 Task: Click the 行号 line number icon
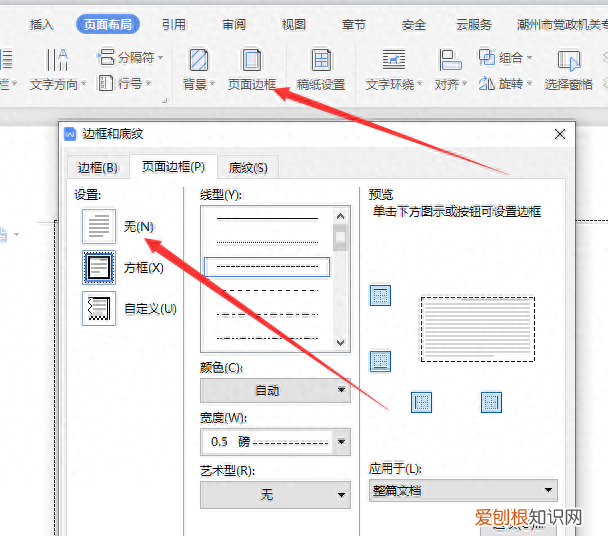[x=105, y=83]
